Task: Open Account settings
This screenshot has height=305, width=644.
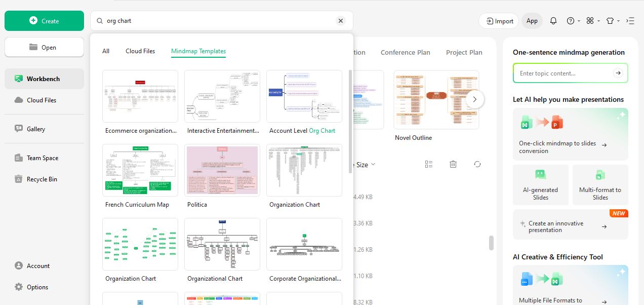Action: point(44,265)
